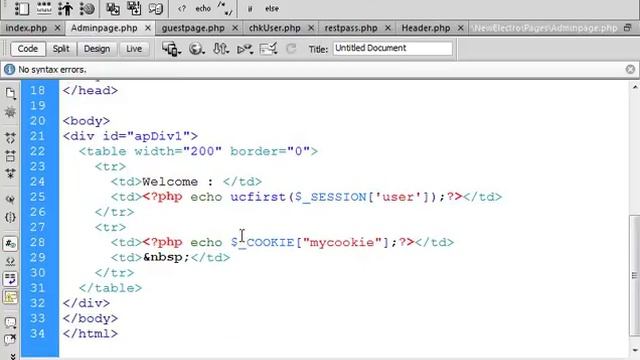
Task: Dismiss the No syntax errors info bar
Action: click(630, 69)
